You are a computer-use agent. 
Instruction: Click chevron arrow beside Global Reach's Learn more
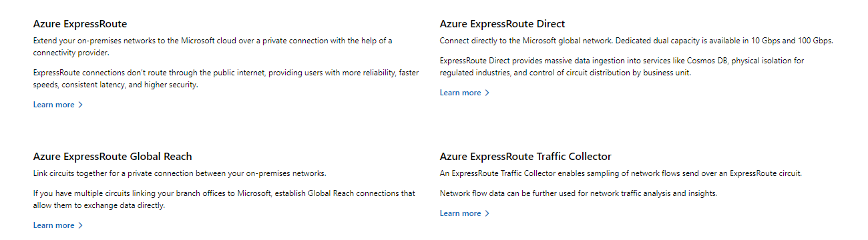(81, 225)
